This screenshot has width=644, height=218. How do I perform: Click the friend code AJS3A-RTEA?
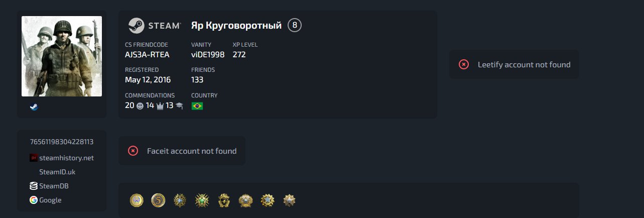click(x=147, y=54)
